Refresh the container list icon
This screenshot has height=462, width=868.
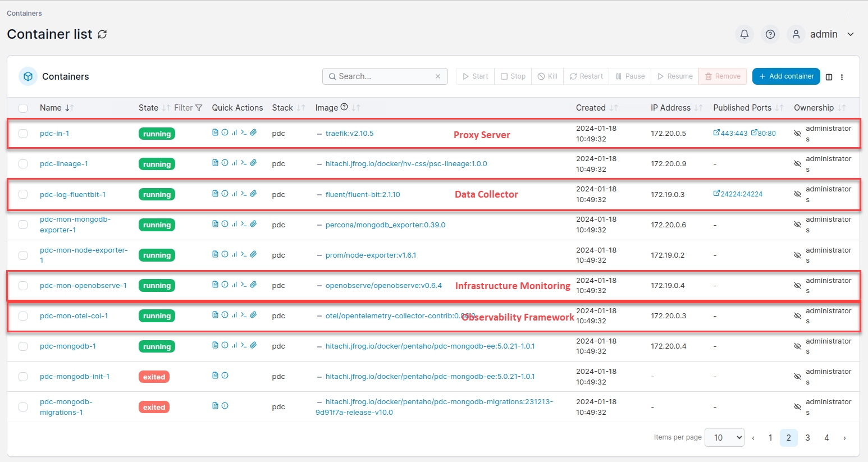(x=102, y=34)
